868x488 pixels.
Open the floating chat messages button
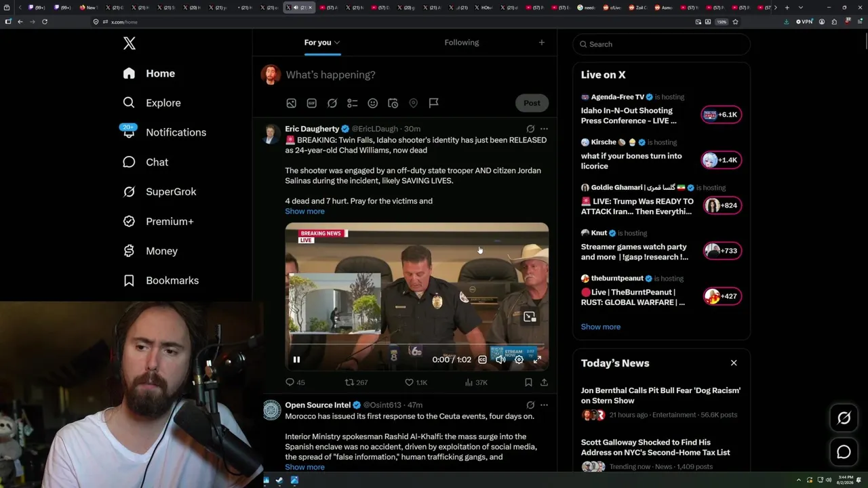(x=844, y=452)
